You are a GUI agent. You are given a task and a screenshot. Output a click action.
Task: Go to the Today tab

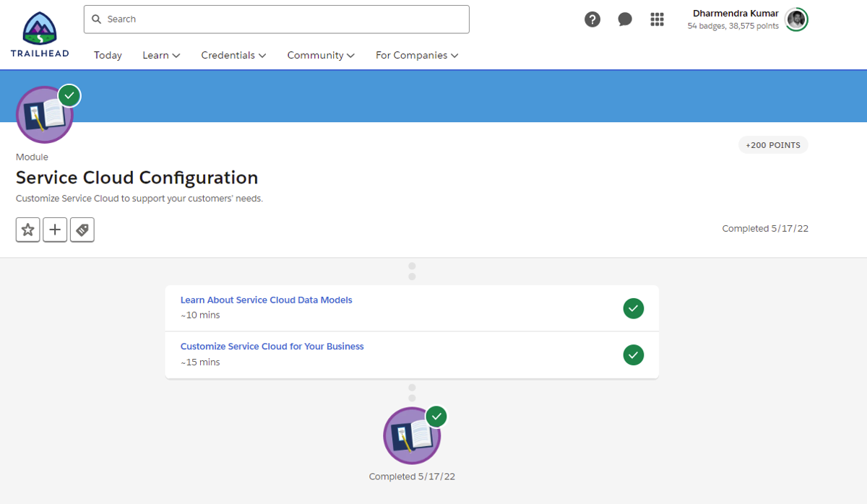(108, 55)
